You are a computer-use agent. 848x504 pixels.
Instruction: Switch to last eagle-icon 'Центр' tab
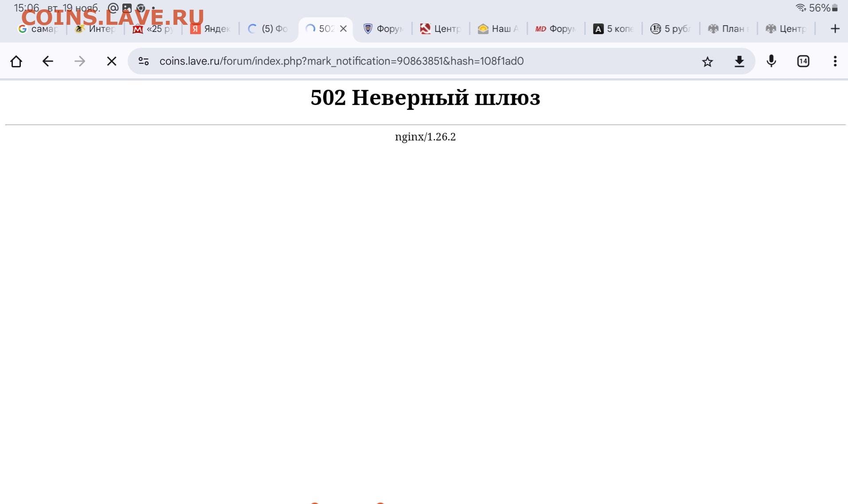pyautogui.click(x=787, y=29)
